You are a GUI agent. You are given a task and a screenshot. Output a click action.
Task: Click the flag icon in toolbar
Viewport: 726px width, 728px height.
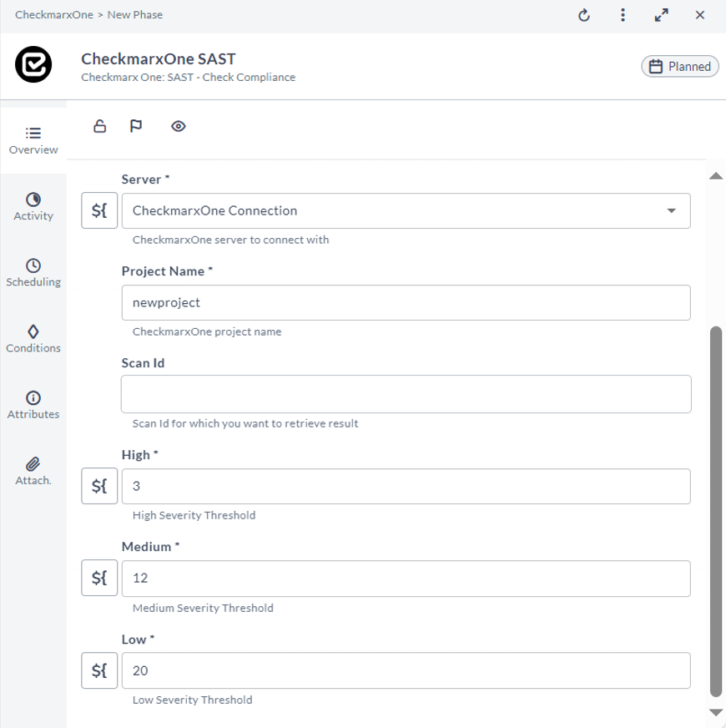(x=136, y=126)
